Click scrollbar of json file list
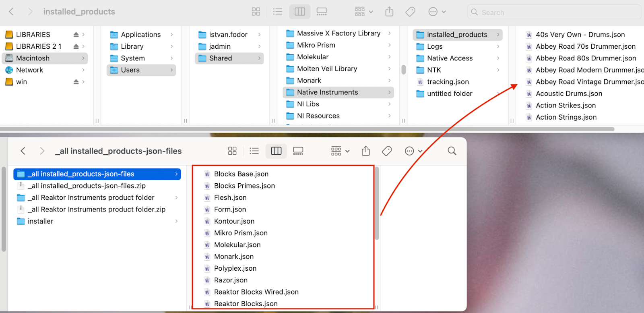644x313 pixels. click(x=377, y=203)
